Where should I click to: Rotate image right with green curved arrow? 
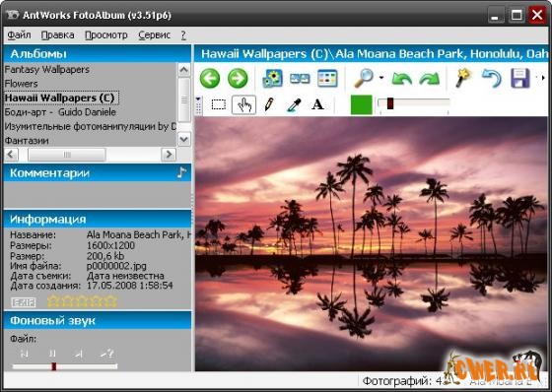[430, 79]
